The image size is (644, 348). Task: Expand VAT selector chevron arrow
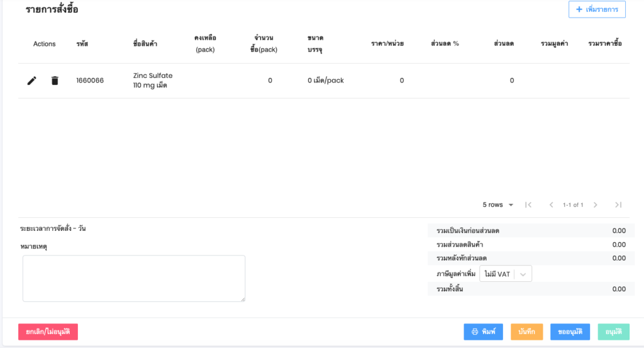coord(523,274)
